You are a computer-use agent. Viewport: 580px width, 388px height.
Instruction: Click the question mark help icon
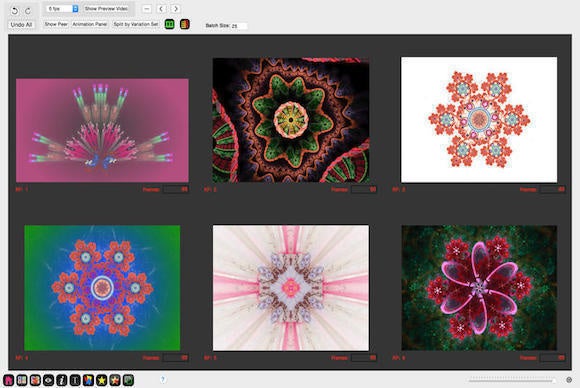tap(163, 379)
